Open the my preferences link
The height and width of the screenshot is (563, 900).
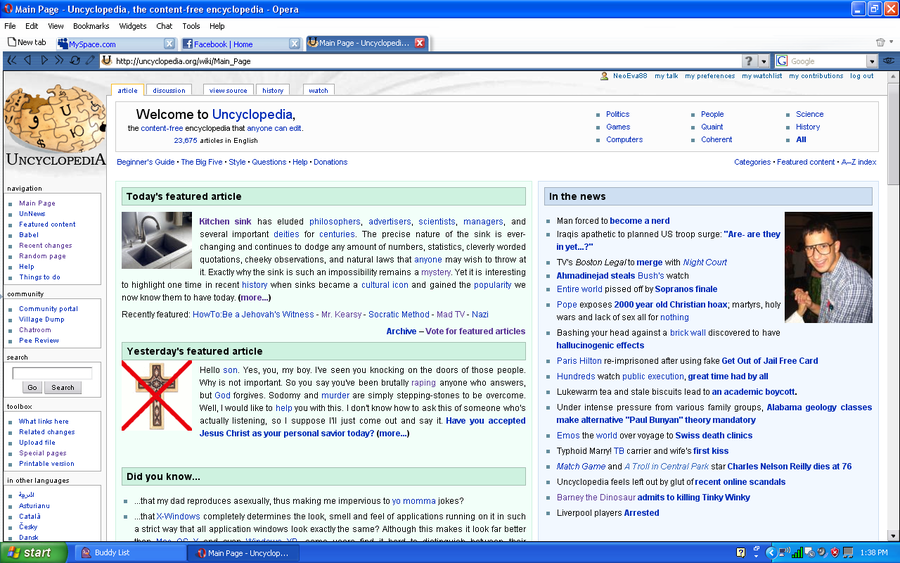(709, 76)
